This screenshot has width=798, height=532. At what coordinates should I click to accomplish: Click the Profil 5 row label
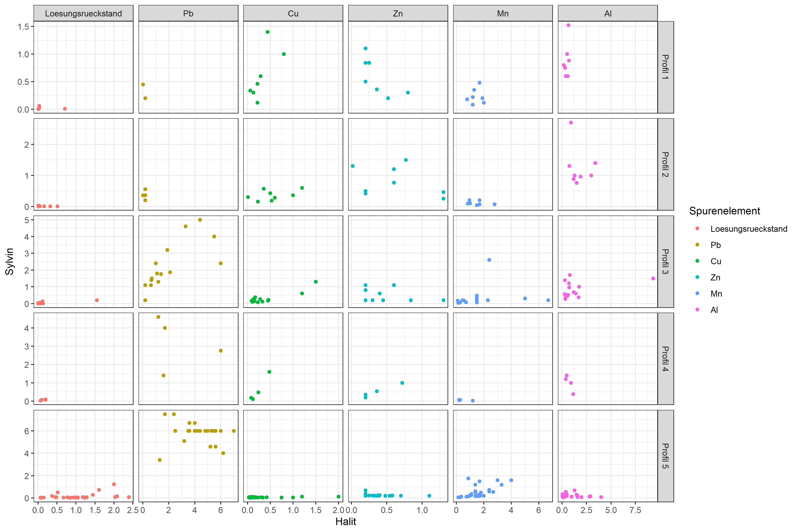665,456
